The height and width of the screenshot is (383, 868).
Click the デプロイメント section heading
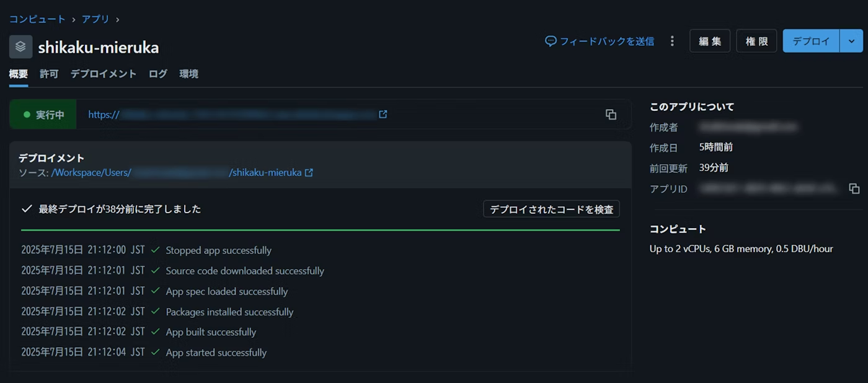(x=51, y=158)
